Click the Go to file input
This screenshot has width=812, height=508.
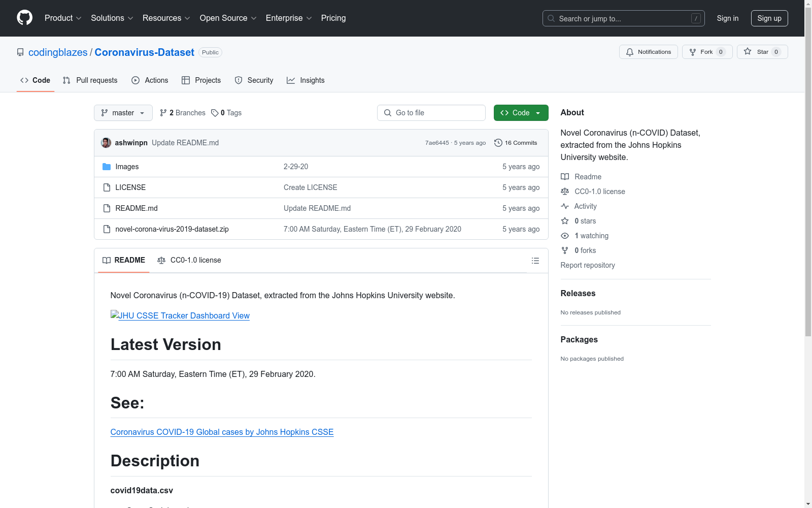click(431, 113)
